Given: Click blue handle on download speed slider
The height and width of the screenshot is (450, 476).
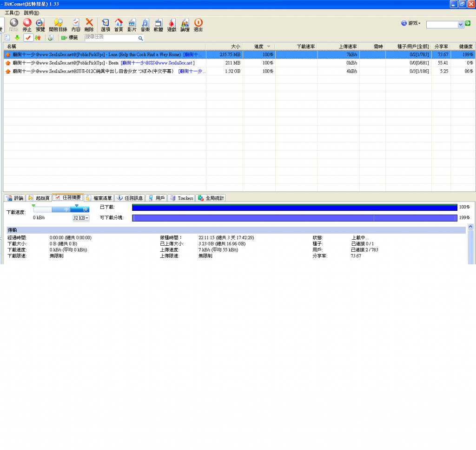Looking at the screenshot, I should 77,206.
